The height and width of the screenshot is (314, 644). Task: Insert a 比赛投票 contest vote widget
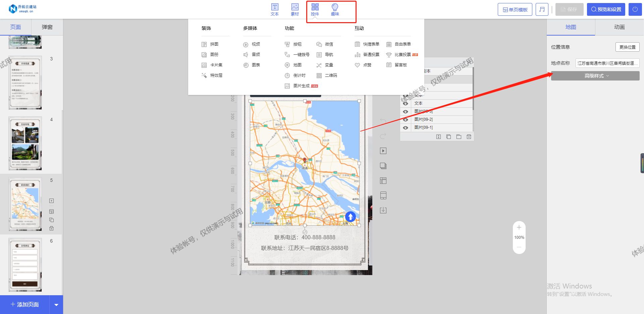[402, 55]
